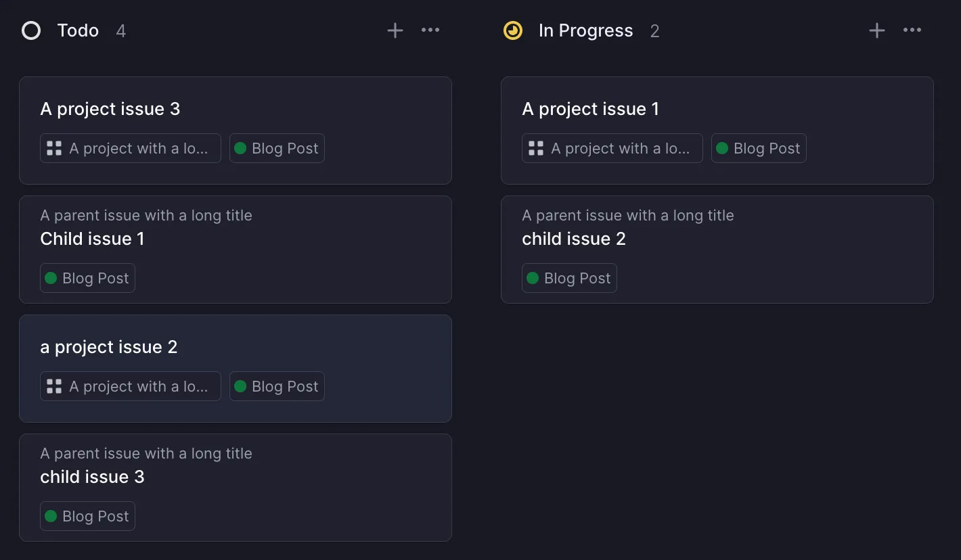Viewport: 961px width, 560px height.
Task: Select project chip on a project issue 2
Action: (x=131, y=386)
